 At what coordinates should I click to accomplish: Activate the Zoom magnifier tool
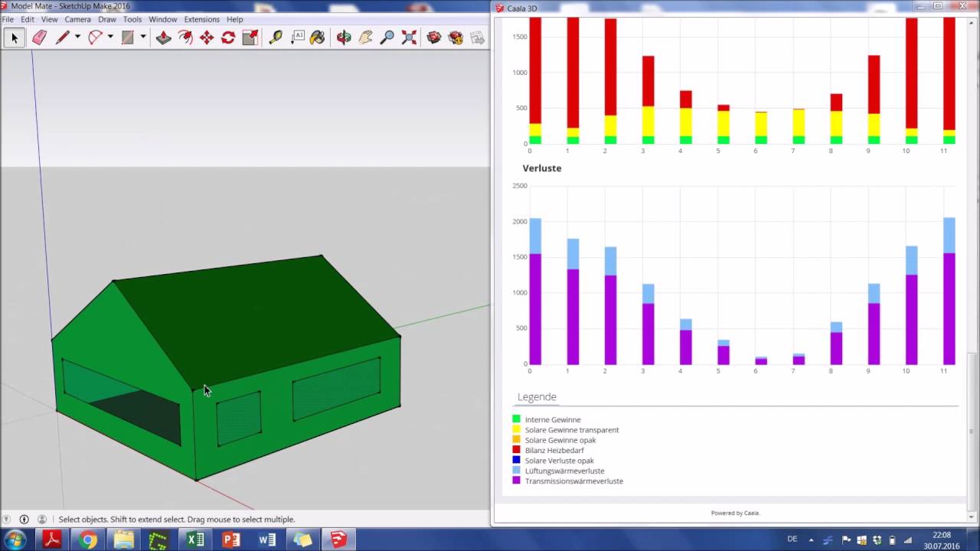tap(387, 37)
